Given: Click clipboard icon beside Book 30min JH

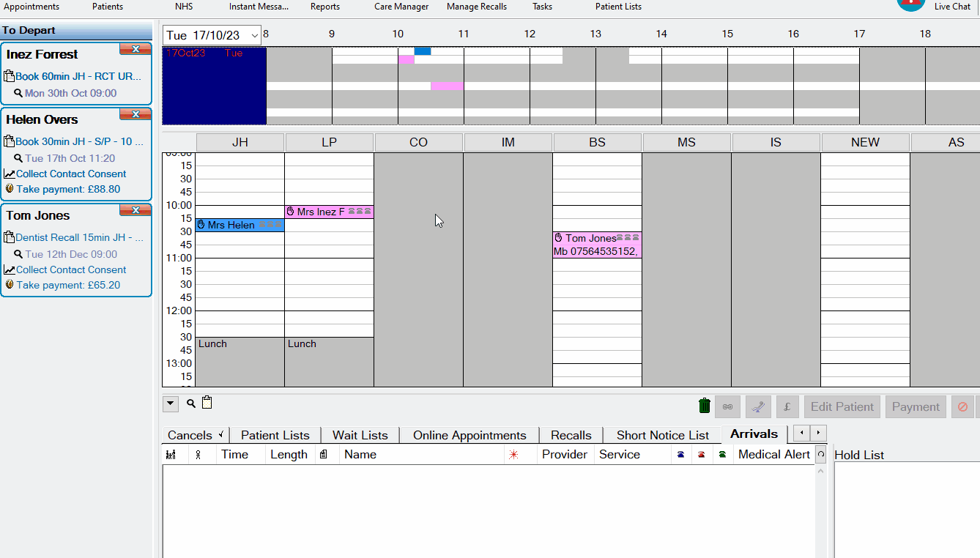Looking at the screenshot, I should [x=10, y=141].
